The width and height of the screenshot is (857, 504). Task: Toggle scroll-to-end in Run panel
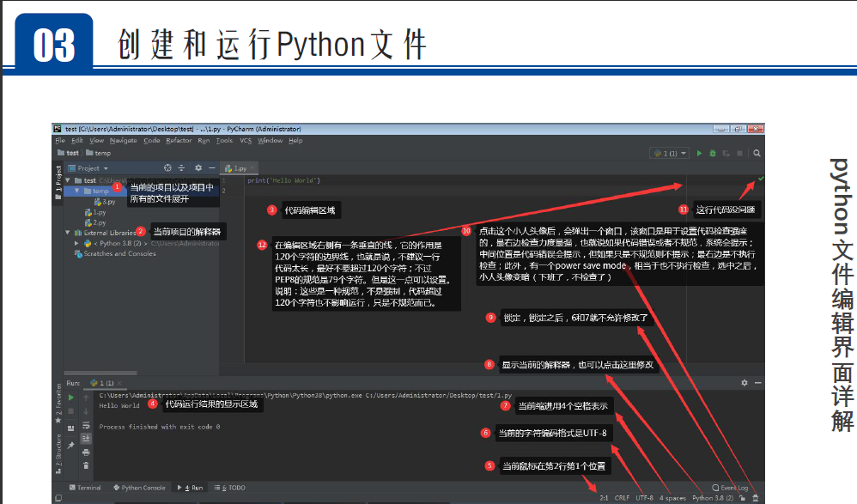point(86,439)
